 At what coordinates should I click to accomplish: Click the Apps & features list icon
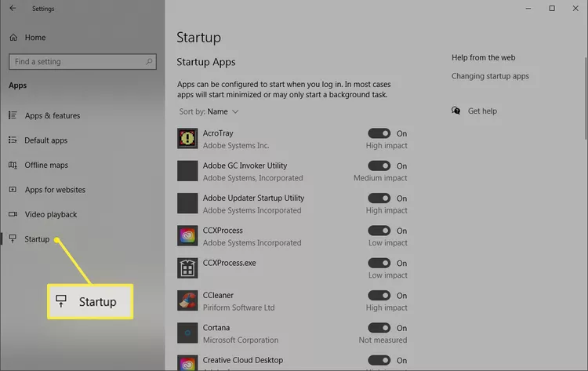pos(13,115)
